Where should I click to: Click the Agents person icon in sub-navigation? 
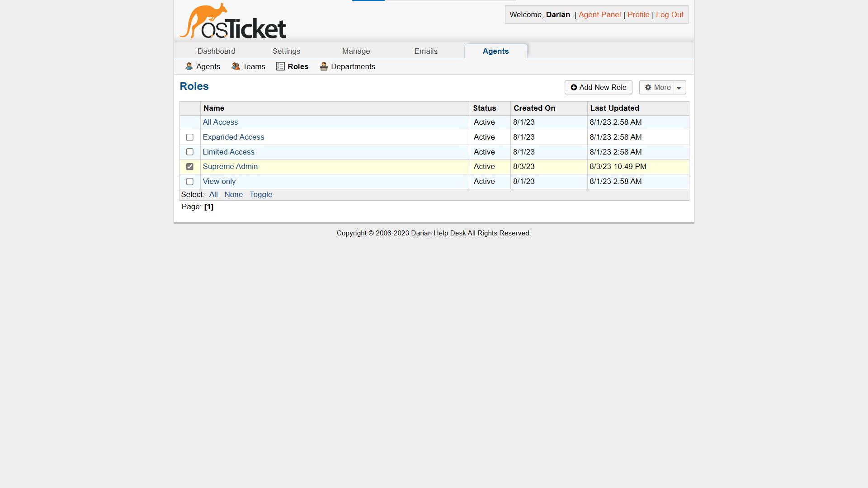point(189,66)
